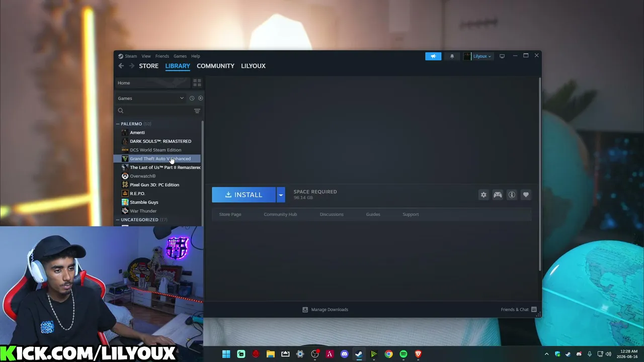644x362 pixels.
Task: Click the Manage Downloads icon
Action: [x=305, y=310]
